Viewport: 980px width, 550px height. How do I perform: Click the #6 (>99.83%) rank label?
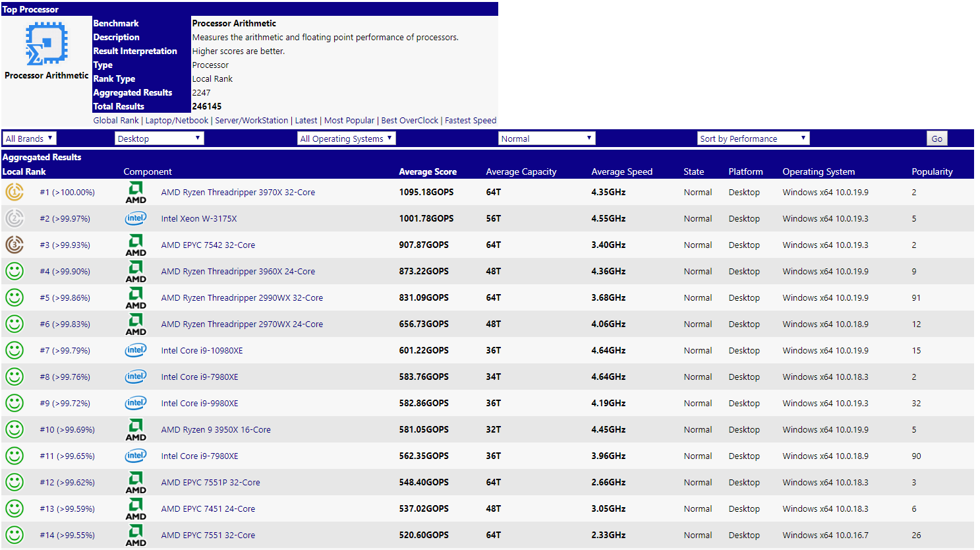[65, 324]
